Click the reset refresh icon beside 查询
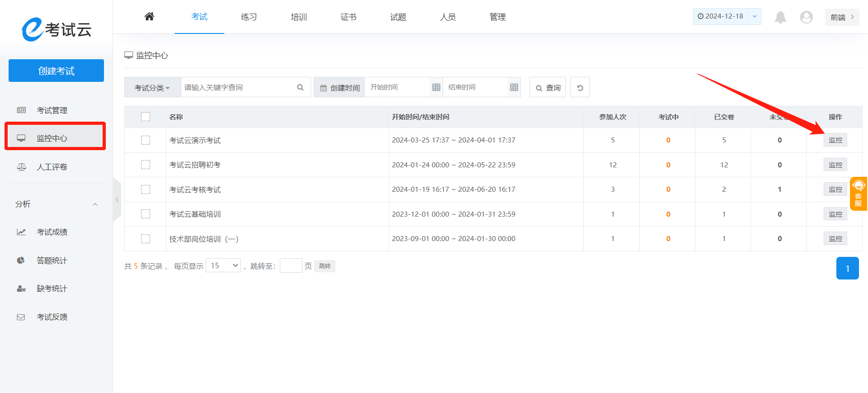Screen dimensions: 868x393 (x=580, y=88)
